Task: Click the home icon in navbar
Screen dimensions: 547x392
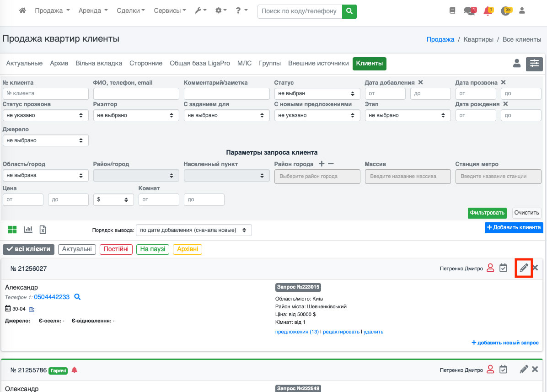Action: [22, 11]
